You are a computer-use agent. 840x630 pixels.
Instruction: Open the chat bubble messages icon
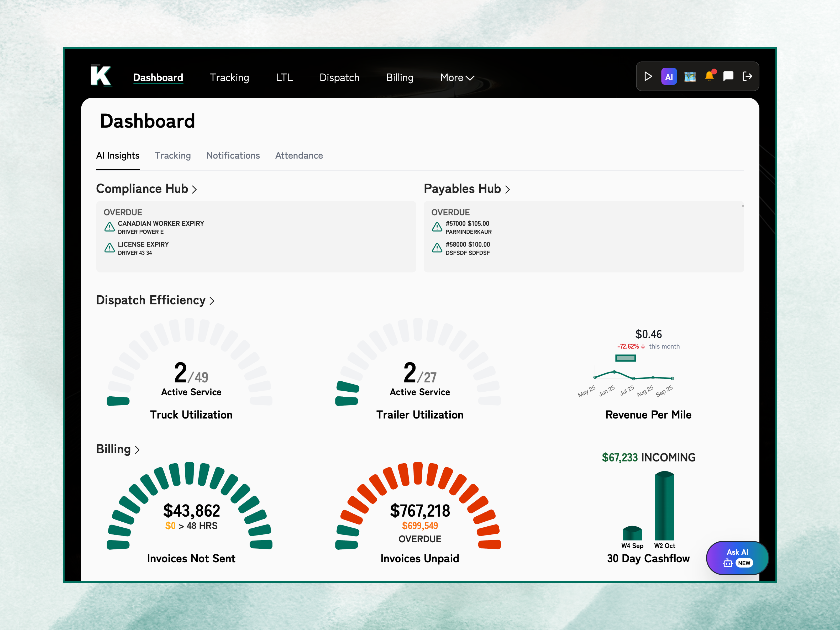pos(728,76)
